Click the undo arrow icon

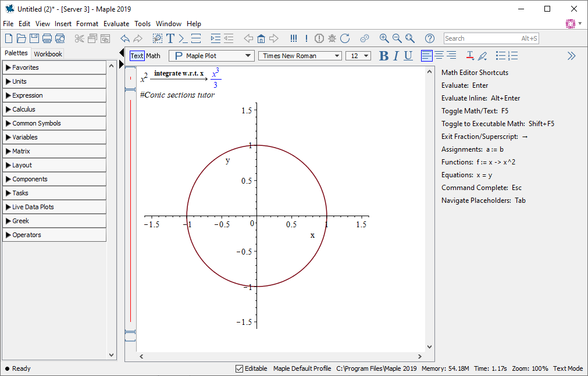(125, 38)
